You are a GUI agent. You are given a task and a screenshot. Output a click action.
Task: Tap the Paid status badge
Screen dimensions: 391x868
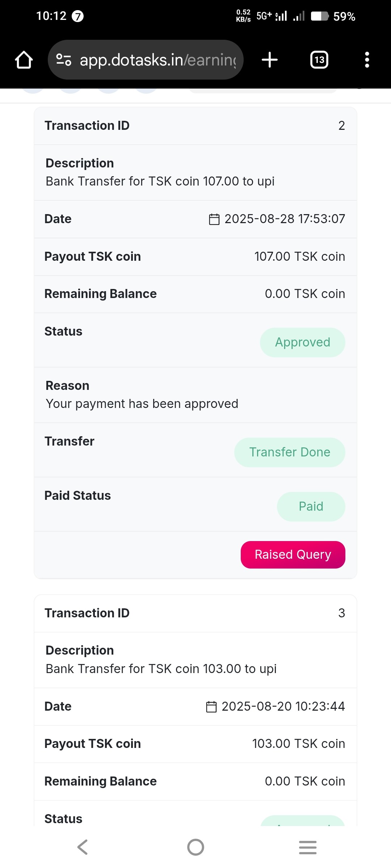point(311,507)
